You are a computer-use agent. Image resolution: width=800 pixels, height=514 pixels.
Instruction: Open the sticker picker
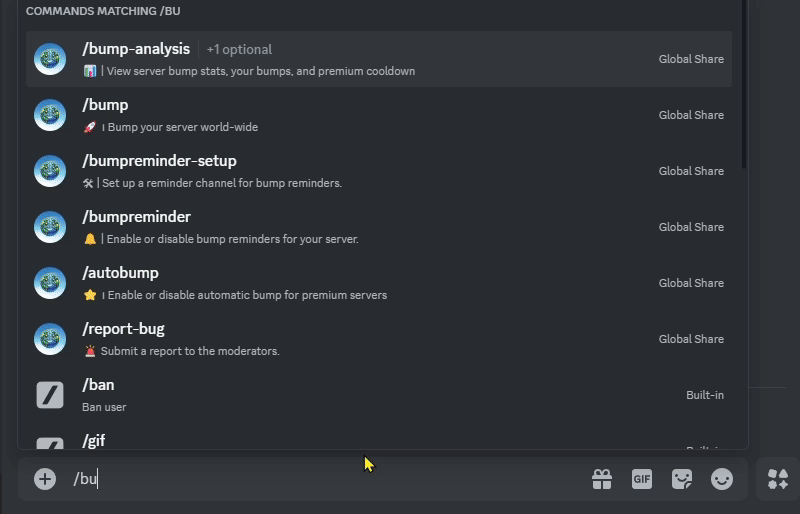pyautogui.click(x=682, y=479)
